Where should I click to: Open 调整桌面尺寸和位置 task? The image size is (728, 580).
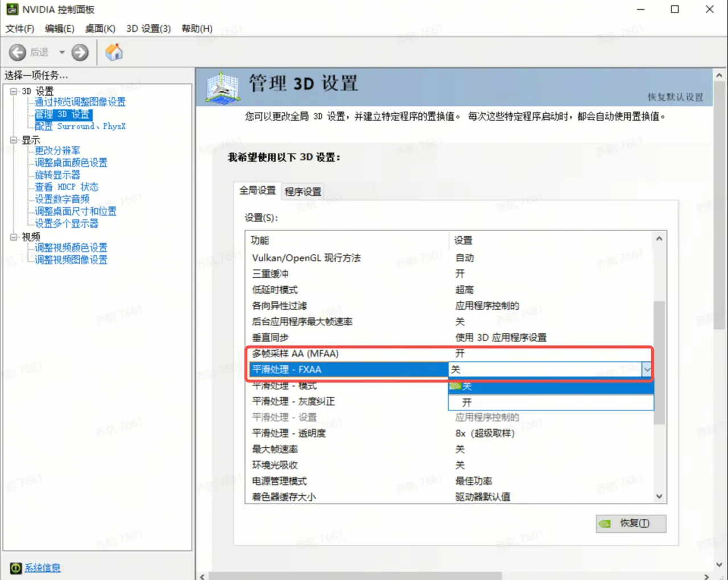[76, 211]
